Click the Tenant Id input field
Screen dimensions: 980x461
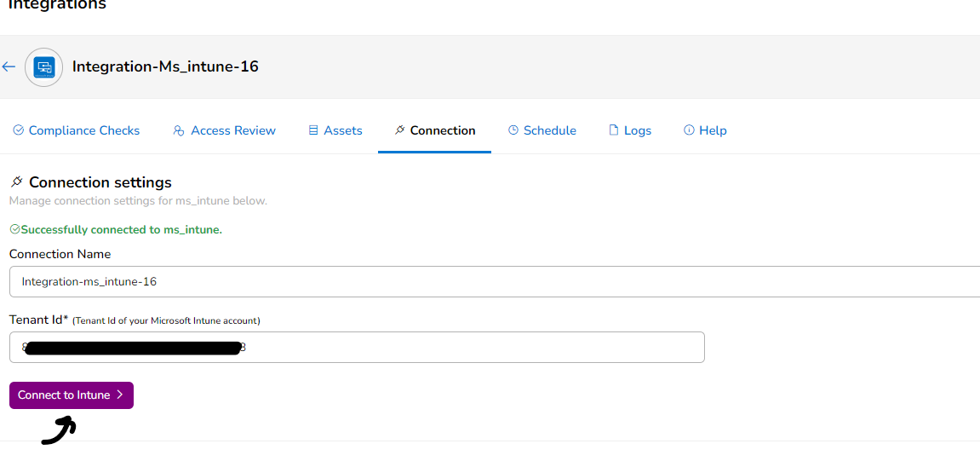click(x=357, y=347)
